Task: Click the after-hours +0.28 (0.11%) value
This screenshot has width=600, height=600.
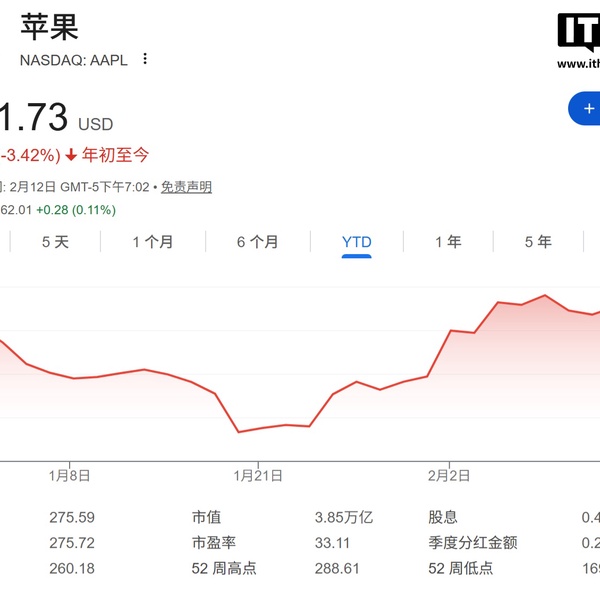Action: (x=76, y=210)
